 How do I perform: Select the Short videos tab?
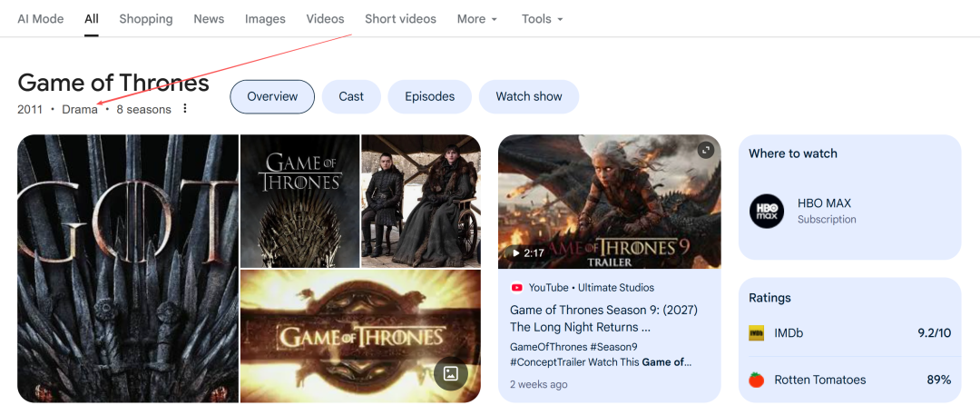click(x=401, y=19)
